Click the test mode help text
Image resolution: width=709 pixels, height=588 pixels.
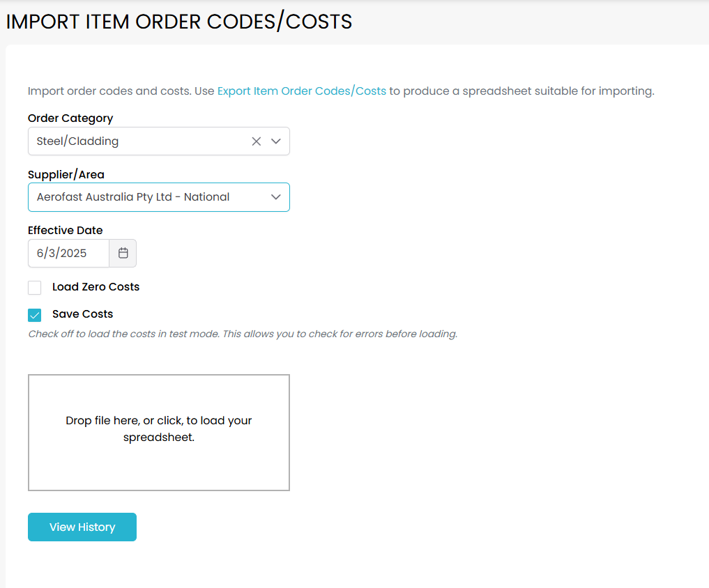(x=243, y=334)
